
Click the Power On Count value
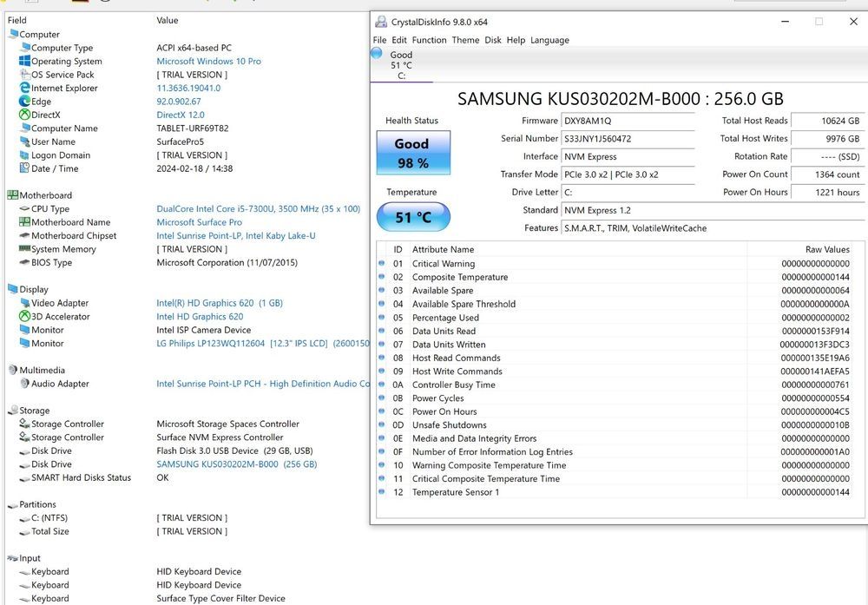point(827,174)
